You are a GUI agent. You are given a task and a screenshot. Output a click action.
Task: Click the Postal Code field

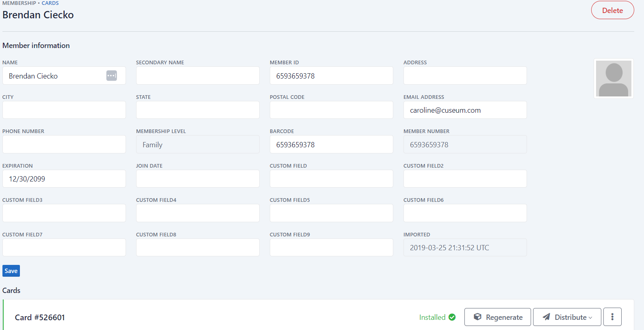pyautogui.click(x=331, y=110)
